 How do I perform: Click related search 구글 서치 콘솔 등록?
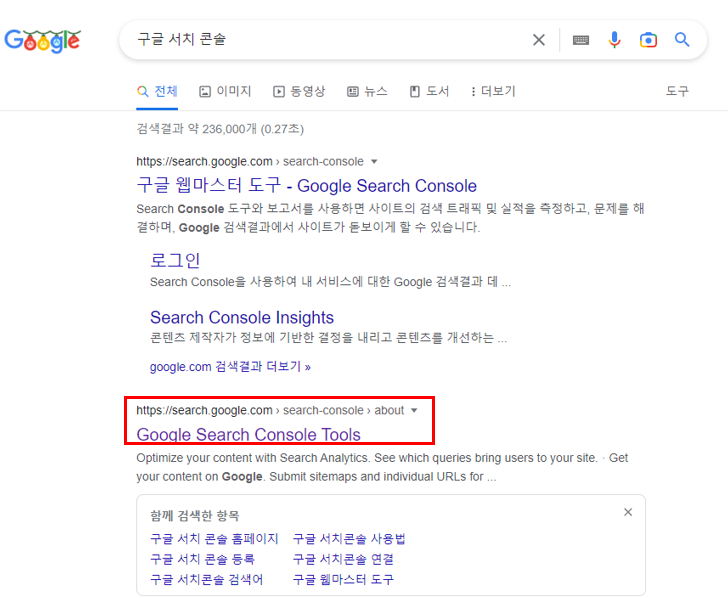pos(202,559)
